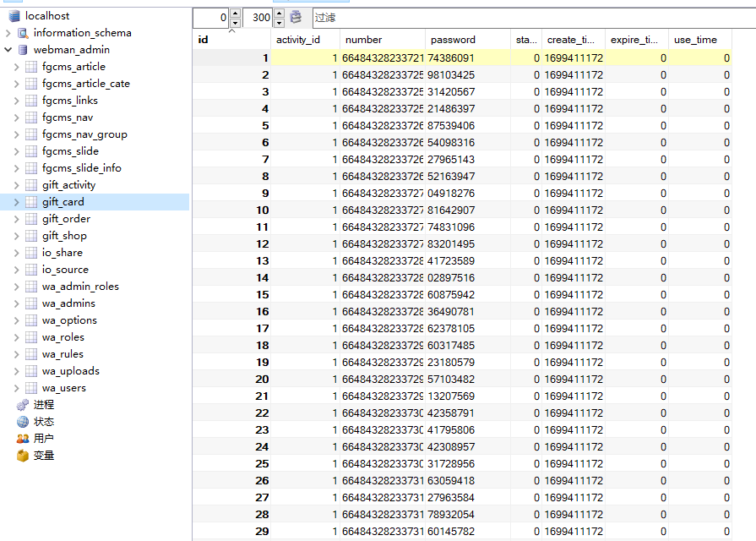
Task: Click the information_schema database icon
Action: (x=23, y=33)
